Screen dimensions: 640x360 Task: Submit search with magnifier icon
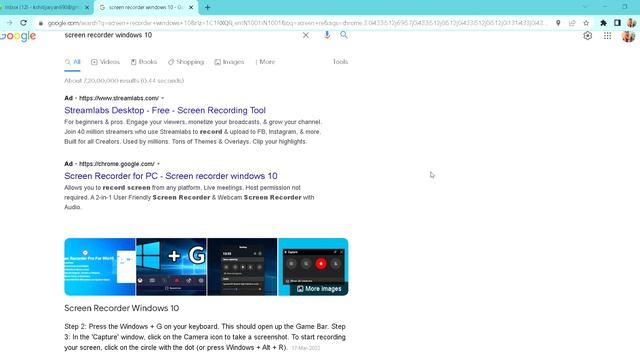point(344,35)
